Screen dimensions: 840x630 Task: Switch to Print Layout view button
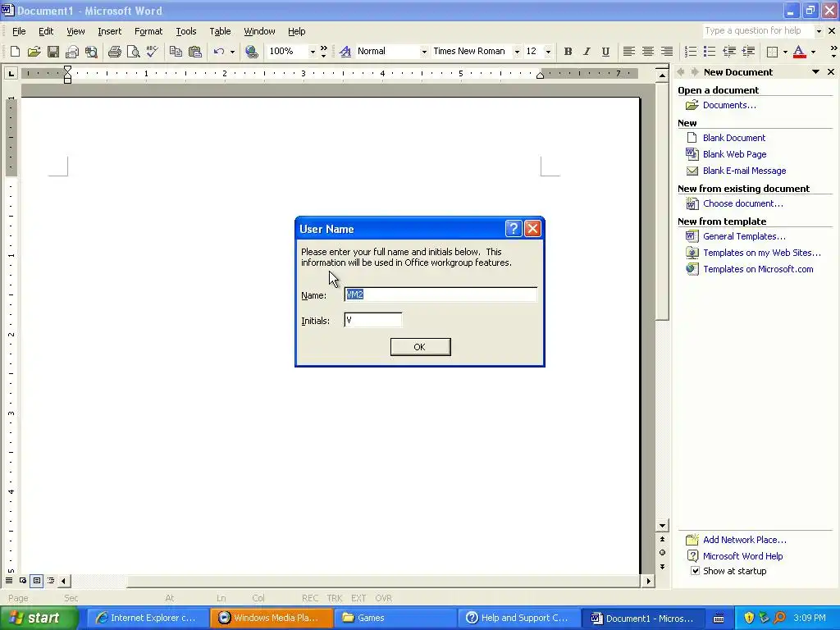point(36,580)
